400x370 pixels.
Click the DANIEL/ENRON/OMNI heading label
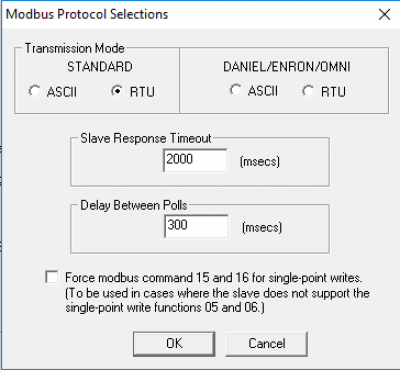287,67
